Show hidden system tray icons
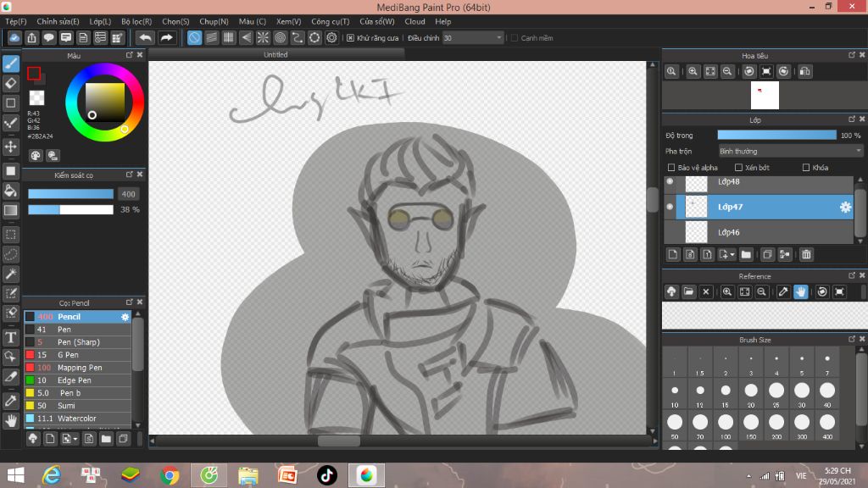The width and height of the screenshot is (868, 488). coord(749,476)
